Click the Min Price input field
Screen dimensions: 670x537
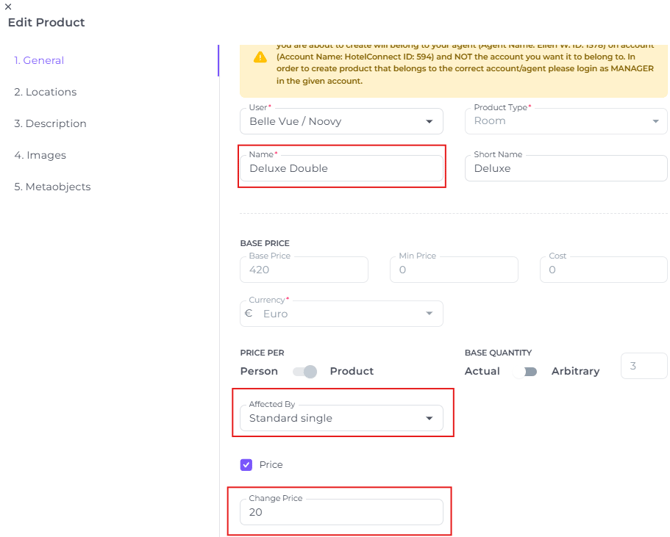point(454,269)
